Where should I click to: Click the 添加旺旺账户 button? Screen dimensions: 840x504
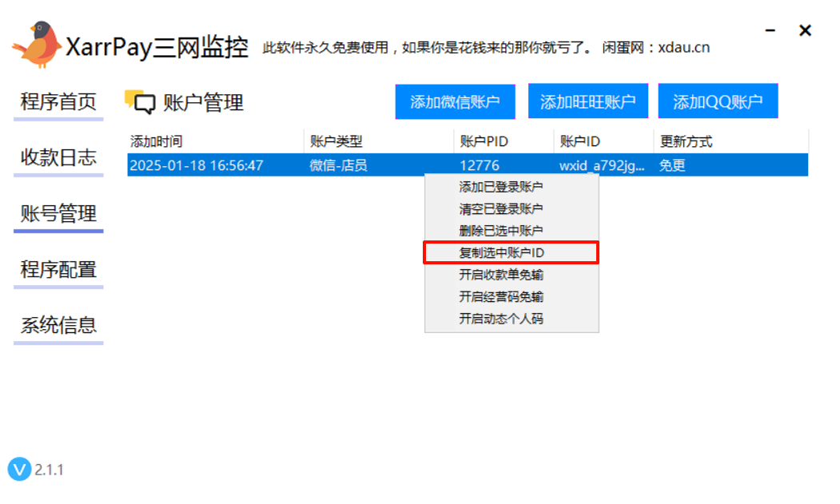(x=587, y=101)
